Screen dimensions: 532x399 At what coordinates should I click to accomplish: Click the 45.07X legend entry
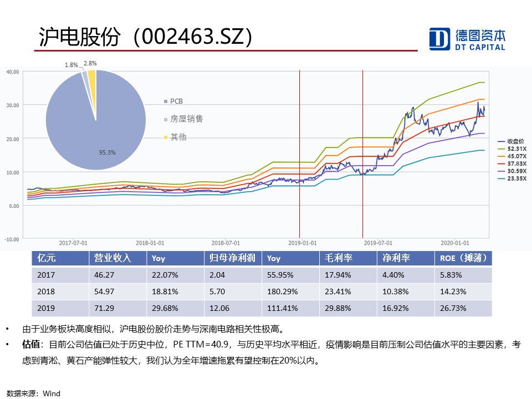point(512,156)
